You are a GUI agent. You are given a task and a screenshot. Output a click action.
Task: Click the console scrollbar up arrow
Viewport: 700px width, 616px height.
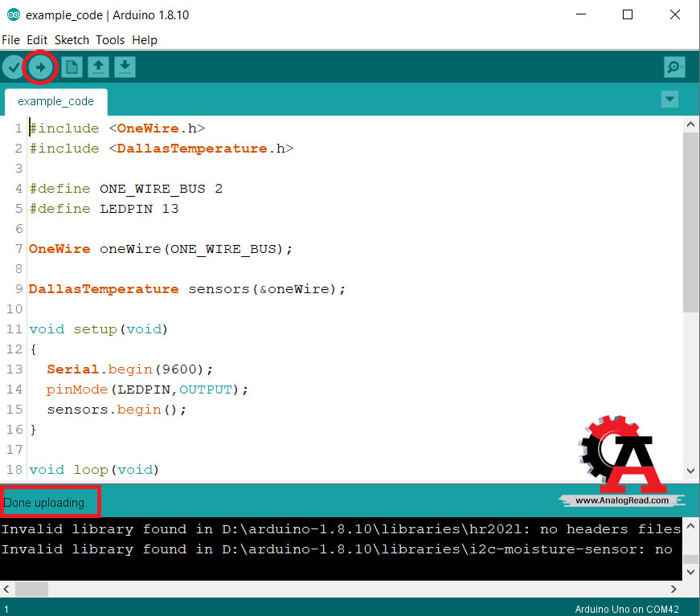point(690,526)
